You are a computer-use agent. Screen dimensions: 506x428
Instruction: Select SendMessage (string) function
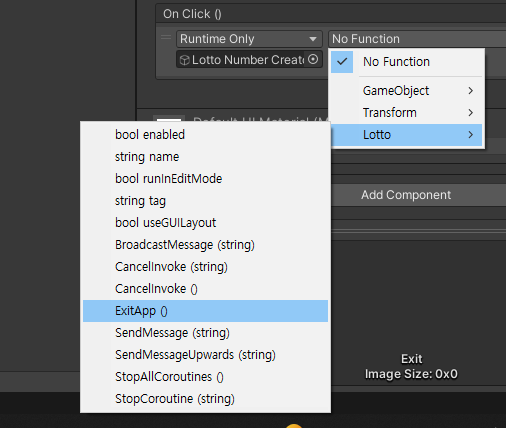205,333
